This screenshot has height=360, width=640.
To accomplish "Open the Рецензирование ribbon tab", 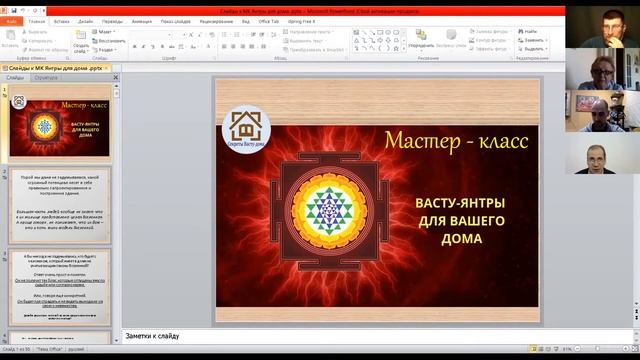I will click(x=216, y=21).
